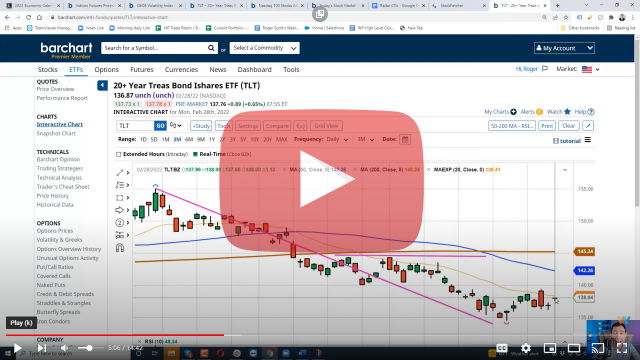The width and height of the screenshot is (640, 360).
Task: Click the +Study button
Action: tap(201, 126)
